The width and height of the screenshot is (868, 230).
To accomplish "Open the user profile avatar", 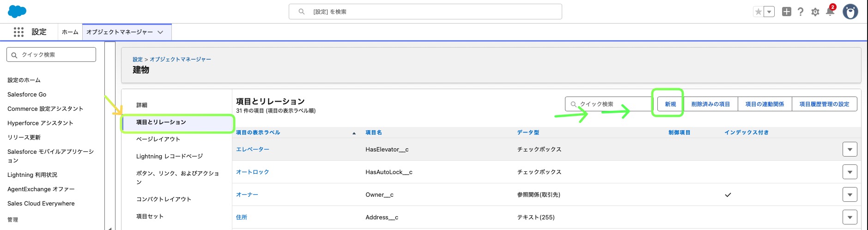I will 850,12.
